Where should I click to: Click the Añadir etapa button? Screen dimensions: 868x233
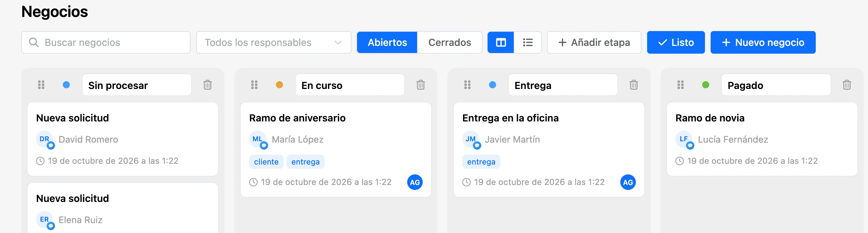point(594,42)
